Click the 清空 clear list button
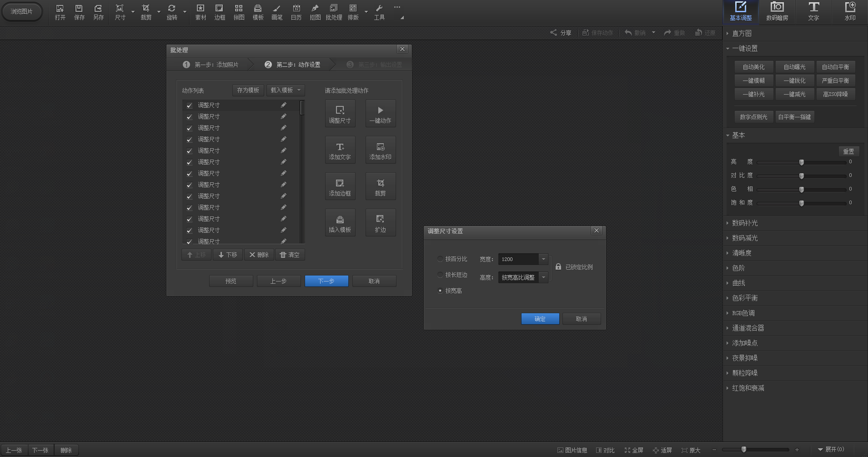The width and height of the screenshot is (868, 457). pos(290,255)
